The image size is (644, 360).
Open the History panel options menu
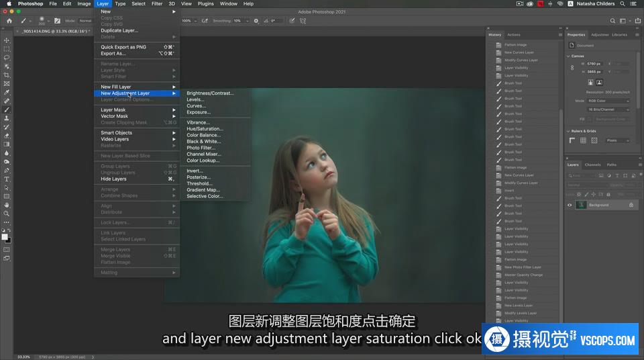click(x=560, y=35)
